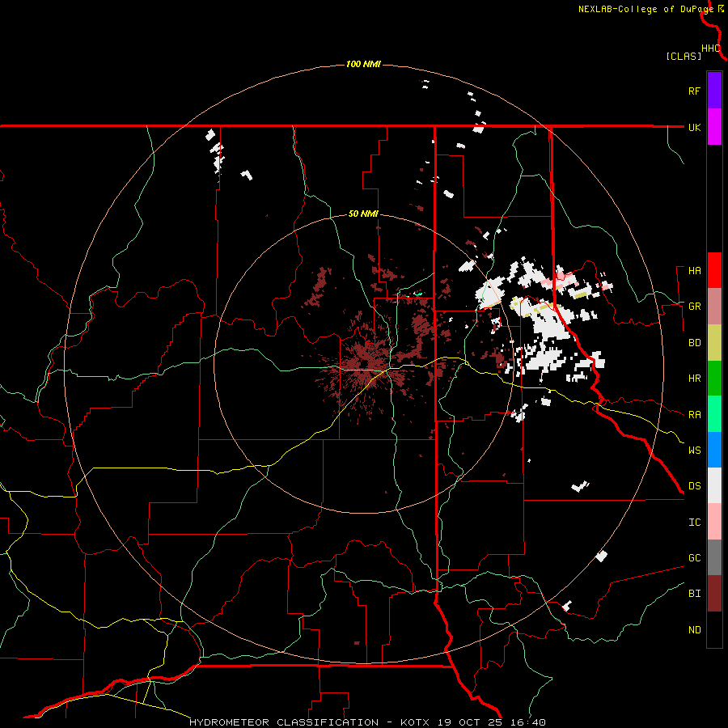
Task: Click the RF purple legend color swatch
Action: [x=714, y=91]
